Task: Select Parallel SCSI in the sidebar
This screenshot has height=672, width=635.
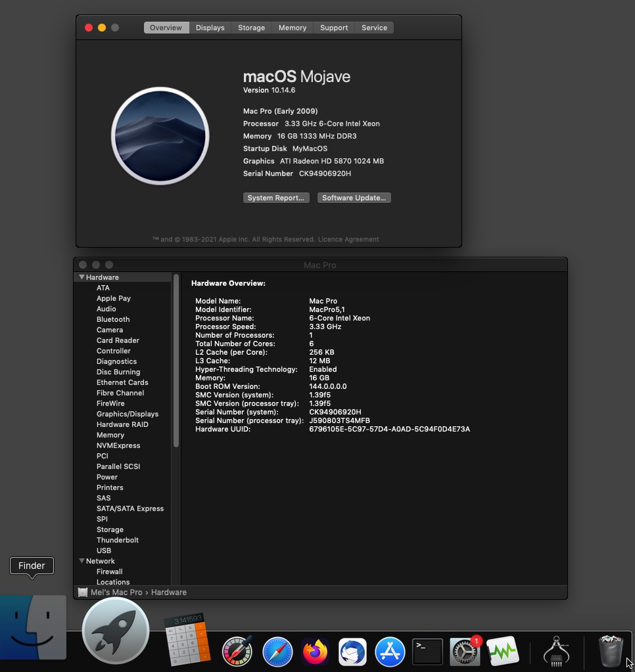Action: coord(118,466)
